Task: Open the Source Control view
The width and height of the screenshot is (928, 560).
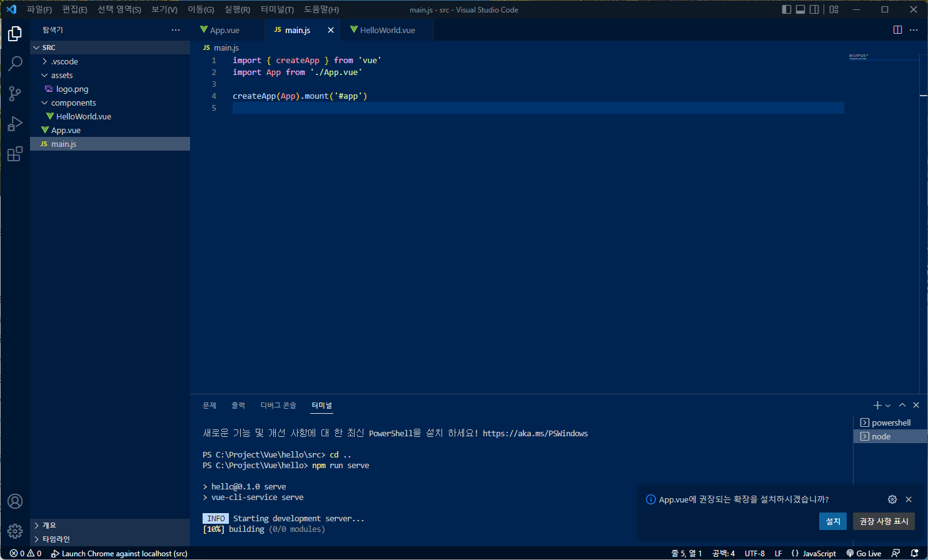Action: [15, 93]
